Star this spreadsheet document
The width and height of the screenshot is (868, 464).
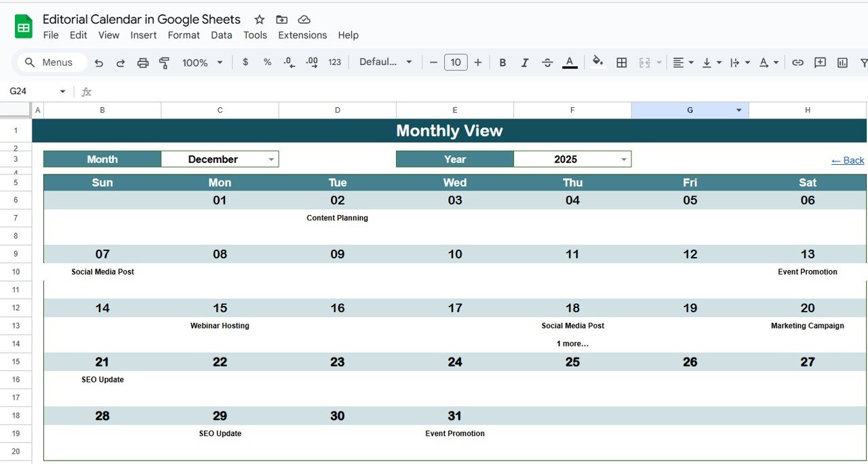(x=259, y=20)
